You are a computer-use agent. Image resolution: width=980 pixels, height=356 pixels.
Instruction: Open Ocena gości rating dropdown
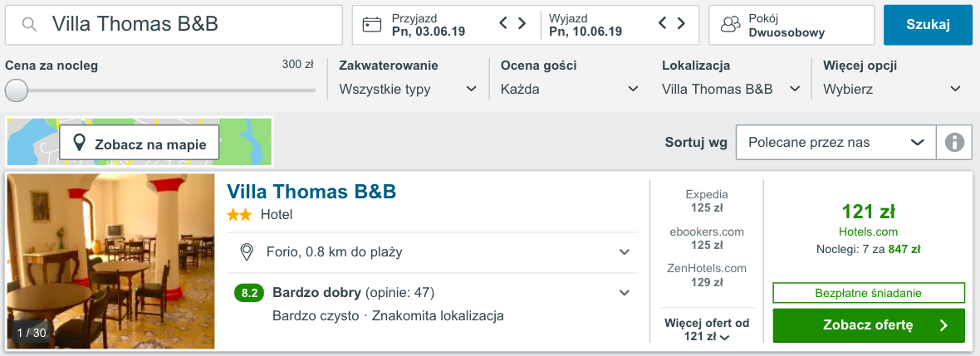coord(570,90)
